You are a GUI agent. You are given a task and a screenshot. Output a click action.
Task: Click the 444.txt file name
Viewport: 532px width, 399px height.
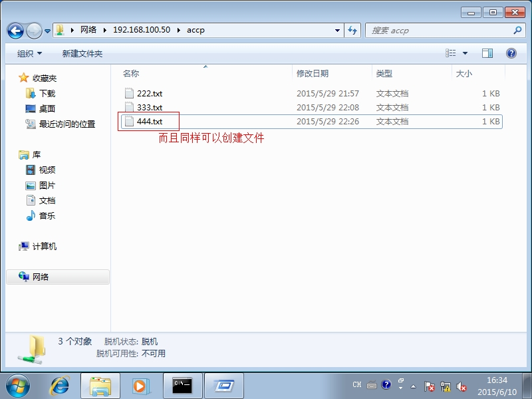pyautogui.click(x=150, y=121)
